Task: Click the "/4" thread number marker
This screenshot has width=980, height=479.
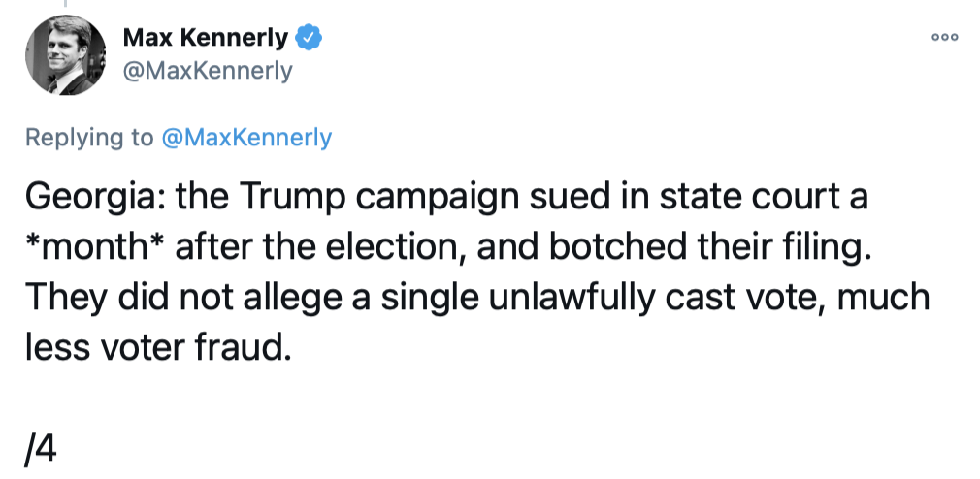Action: (39, 447)
